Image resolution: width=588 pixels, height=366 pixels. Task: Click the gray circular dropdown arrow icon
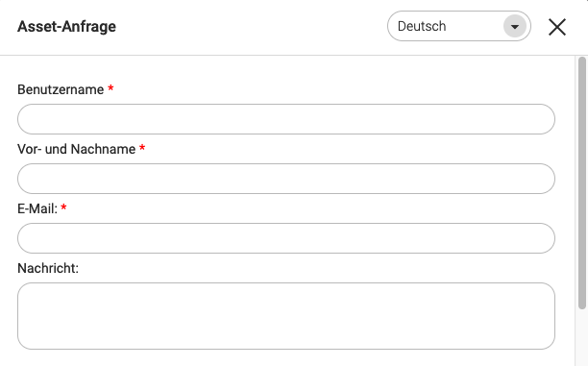pos(515,26)
